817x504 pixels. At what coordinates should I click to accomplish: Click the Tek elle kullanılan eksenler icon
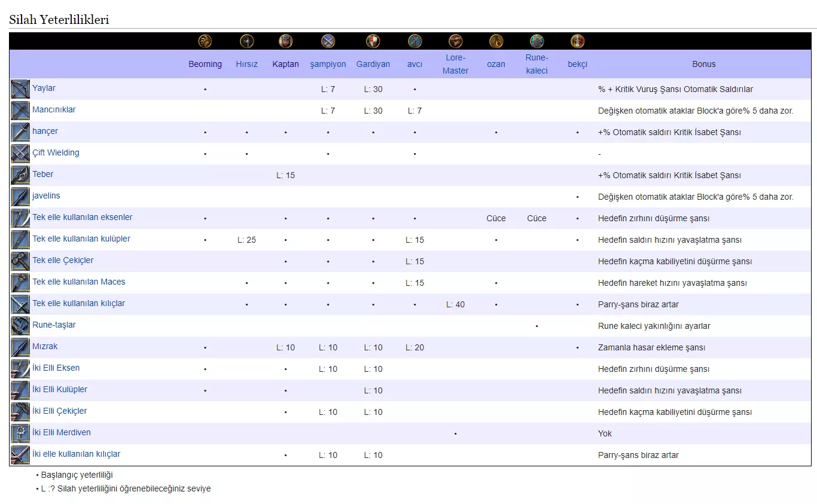[20, 218]
